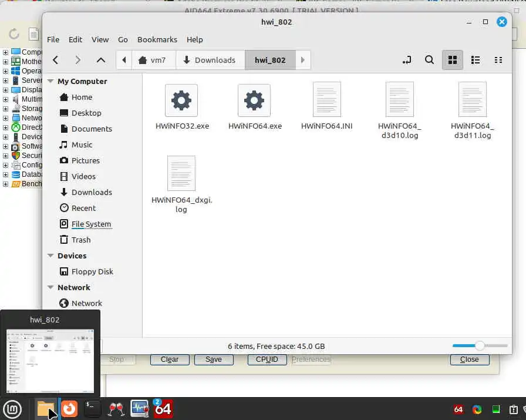
Task: Open Home in the sidebar
Action: pyautogui.click(x=82, y=98)
